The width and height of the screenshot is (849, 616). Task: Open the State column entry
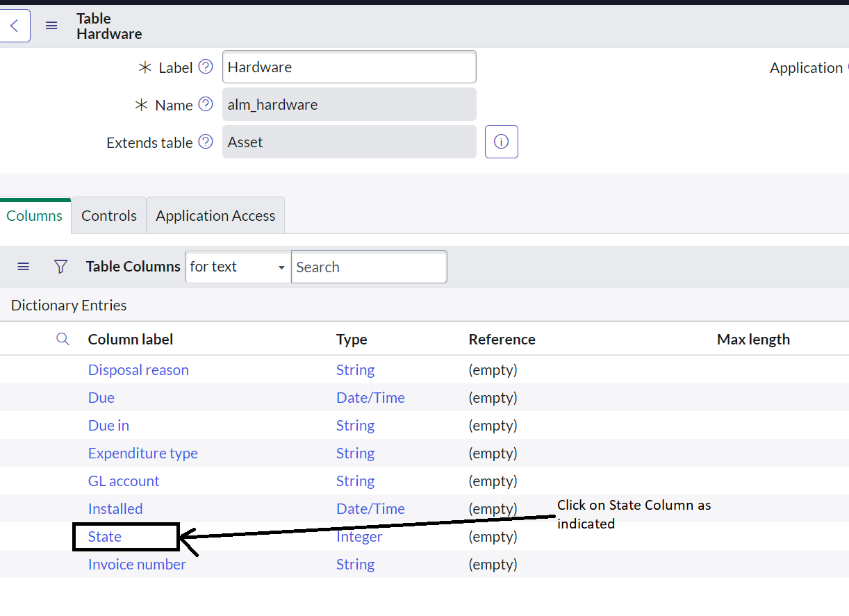click(105, 537)
